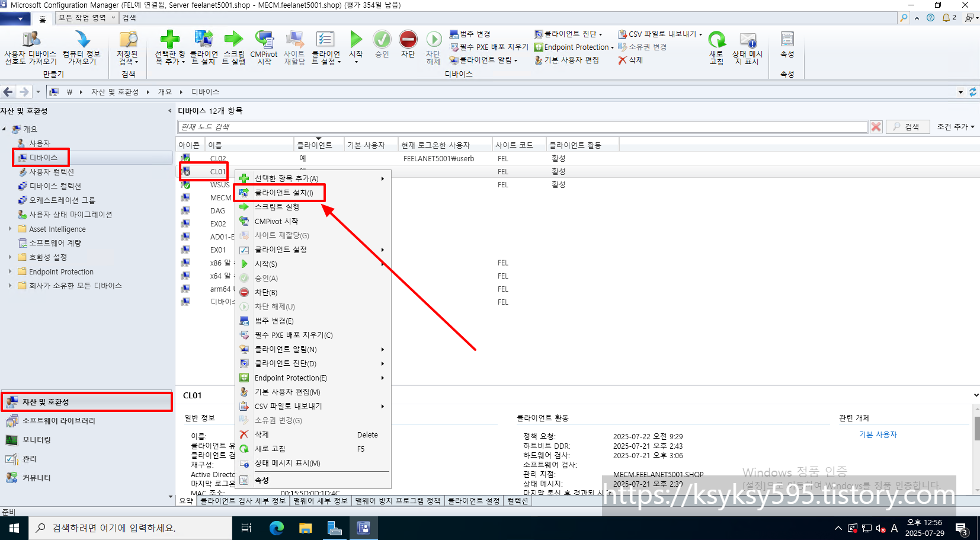Click the 선택한 항목 추가 green plus icon
This screenshot has width=980, height=540.
(170, 39)
